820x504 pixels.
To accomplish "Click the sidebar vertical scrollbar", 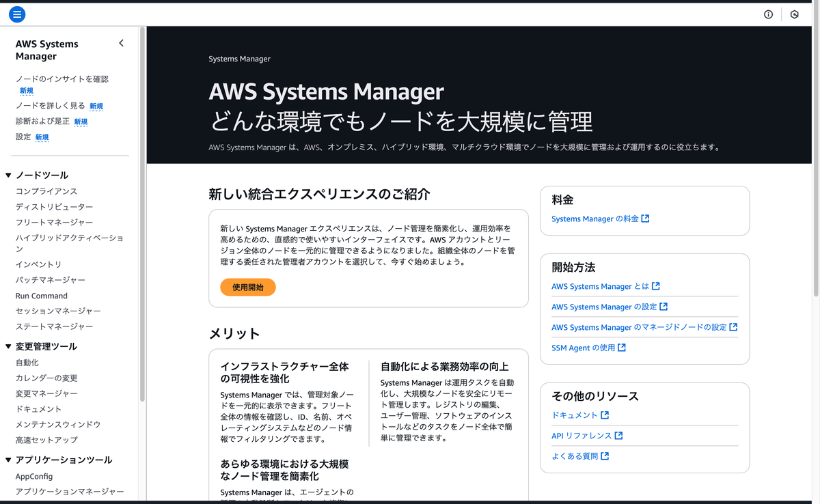I will [x=142, y=214].
